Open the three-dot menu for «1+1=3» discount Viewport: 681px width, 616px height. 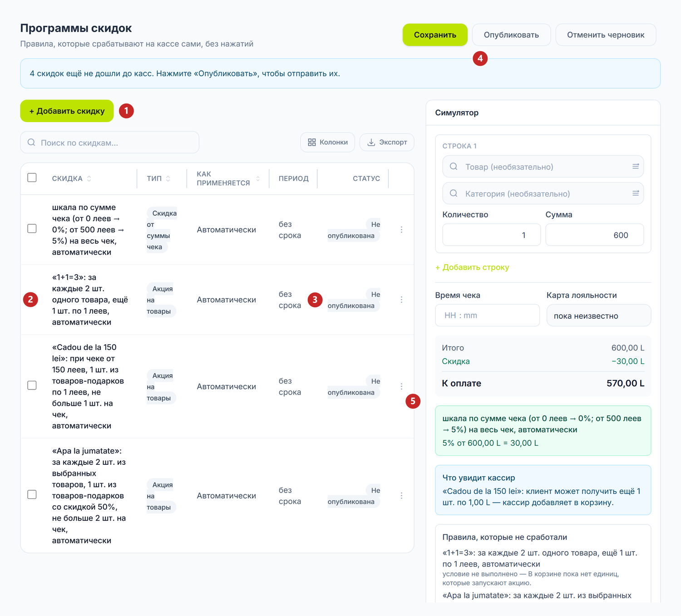point(401,300)
